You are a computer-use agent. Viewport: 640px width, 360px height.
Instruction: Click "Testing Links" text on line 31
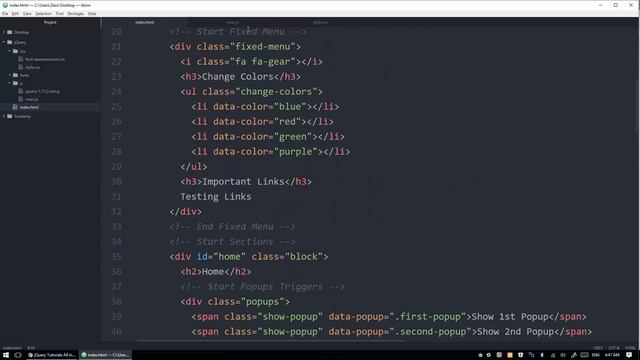[216, 197]
